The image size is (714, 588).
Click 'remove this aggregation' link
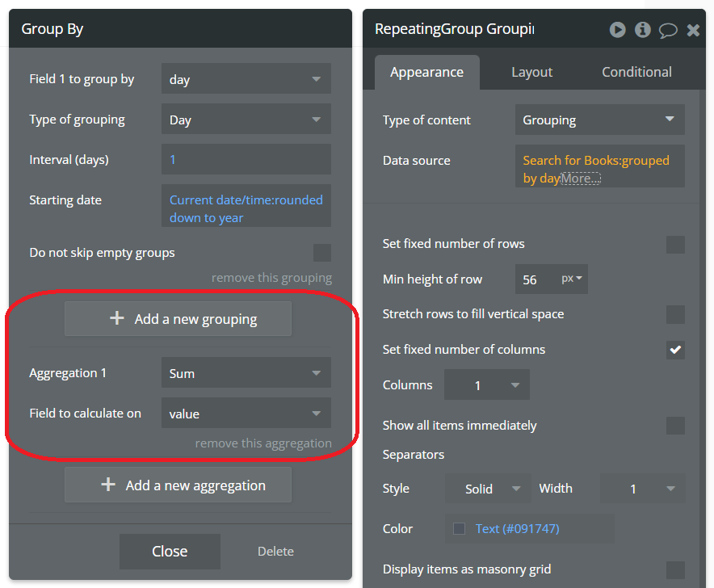263,443
